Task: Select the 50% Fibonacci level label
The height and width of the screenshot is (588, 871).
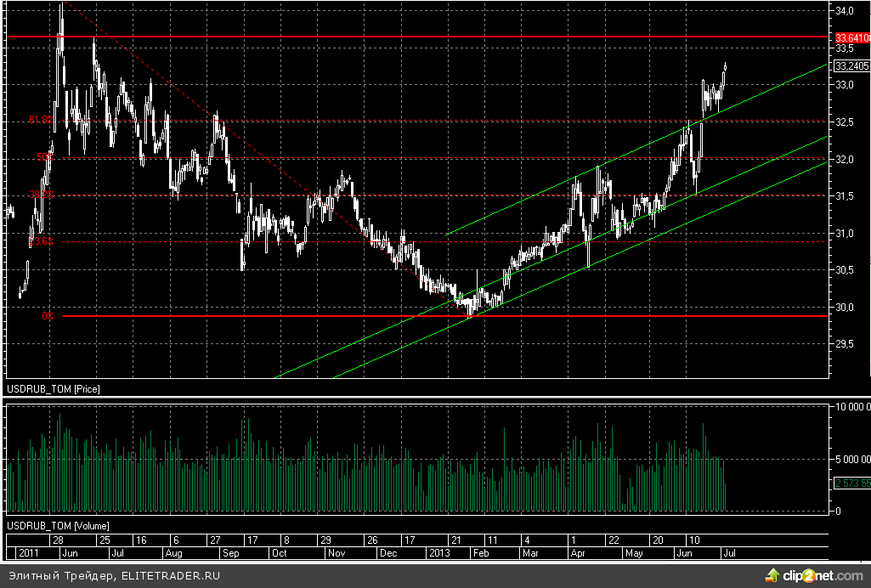Action: click(44, 157)
